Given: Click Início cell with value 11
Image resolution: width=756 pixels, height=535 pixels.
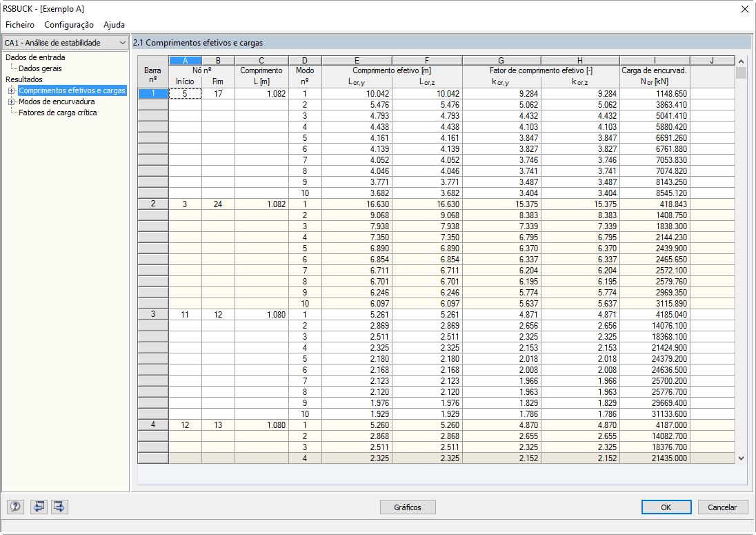Looking at the screenshot, I should tap(185, 315).
